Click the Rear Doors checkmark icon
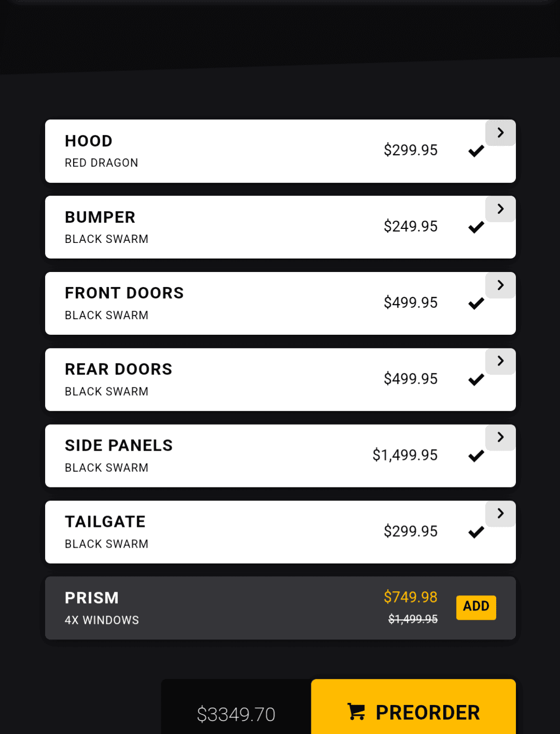Image resolution: width=560 pixels, height=734 pixels. (x=476, y=380)
